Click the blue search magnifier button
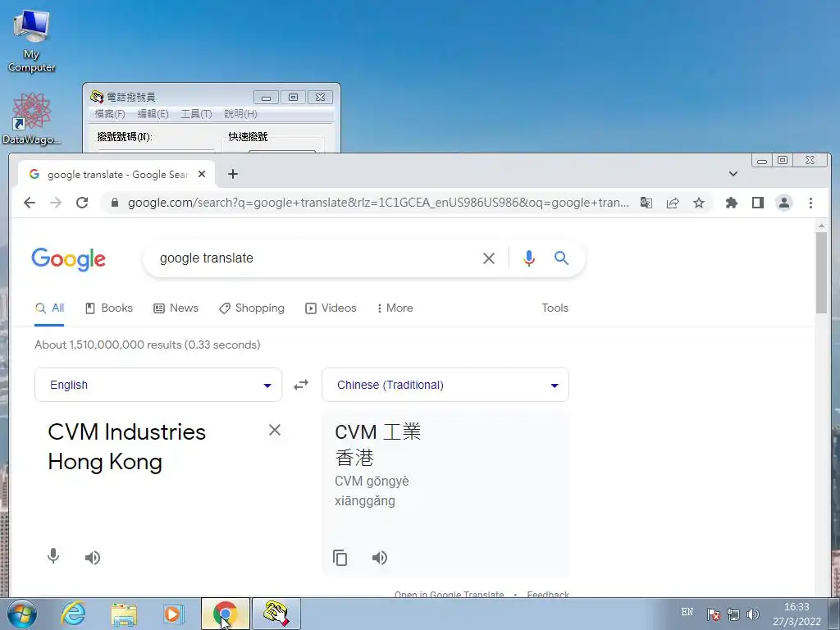This screenshot has height=630, width=840. click(x=561, y=258)
